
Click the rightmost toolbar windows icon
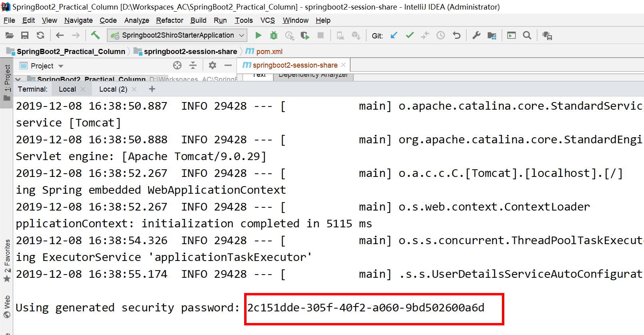pos(547,36)
